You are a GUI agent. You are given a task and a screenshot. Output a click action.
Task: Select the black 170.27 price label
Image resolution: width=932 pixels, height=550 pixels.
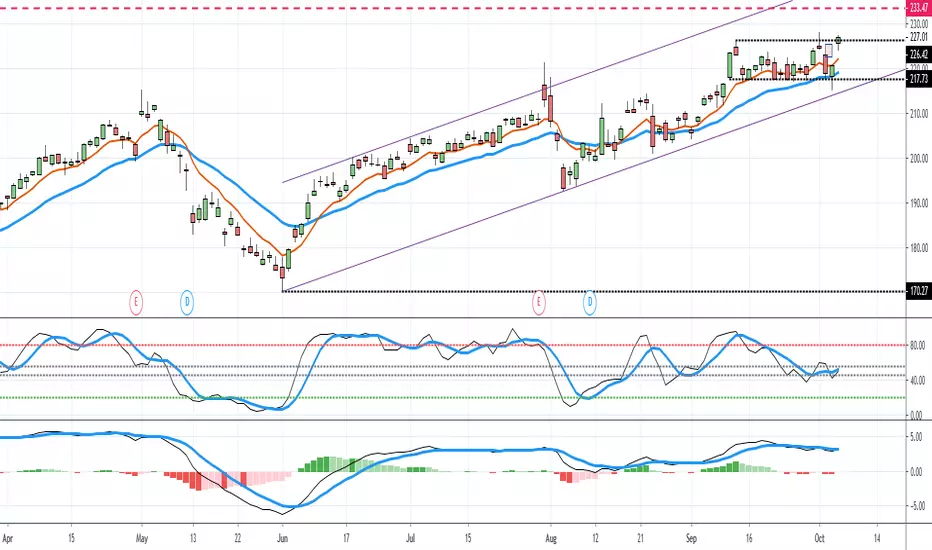point(919,291)
